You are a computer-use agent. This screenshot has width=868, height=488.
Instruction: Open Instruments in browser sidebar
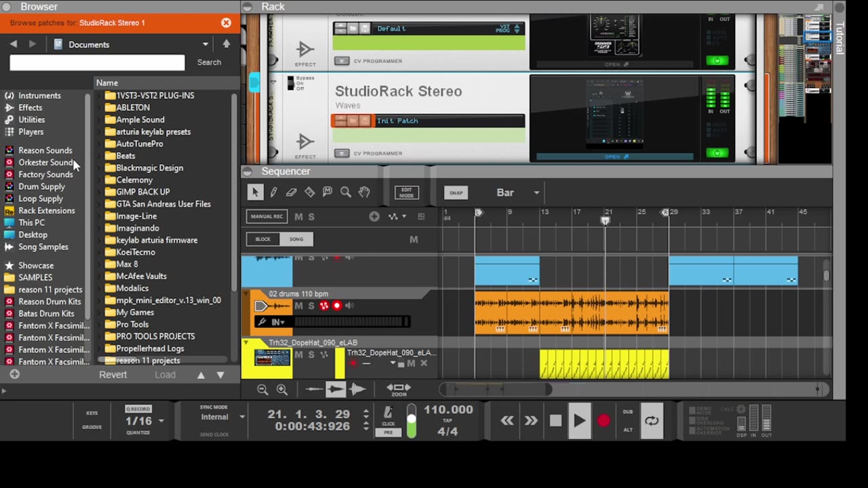(39, 96)
